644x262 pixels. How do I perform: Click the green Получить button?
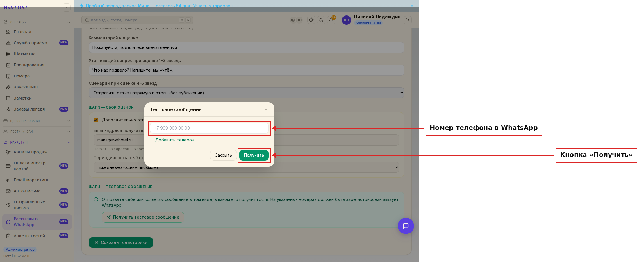pos(254,155)
